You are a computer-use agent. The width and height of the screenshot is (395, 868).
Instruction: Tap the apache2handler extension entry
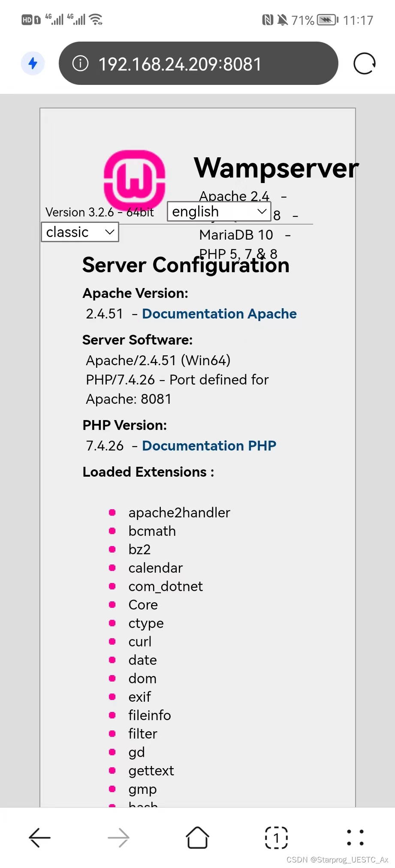pos(179,513)
